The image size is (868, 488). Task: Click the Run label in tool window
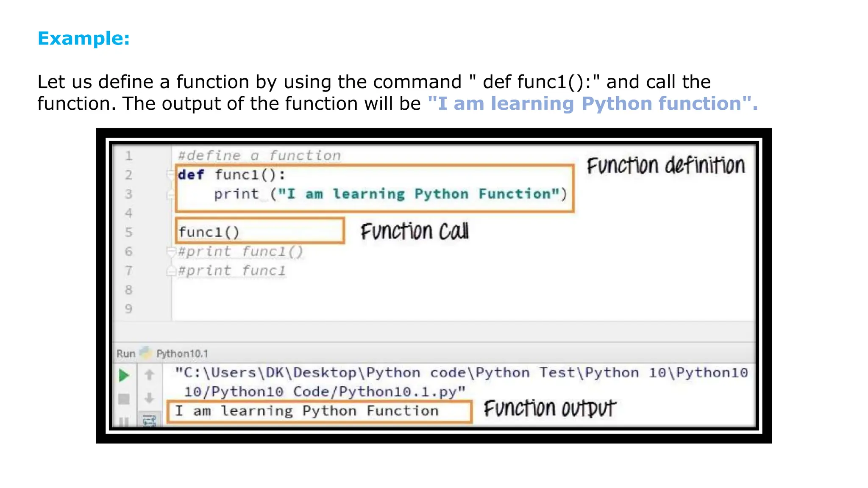pyautogui.click(x=126, y=354)
